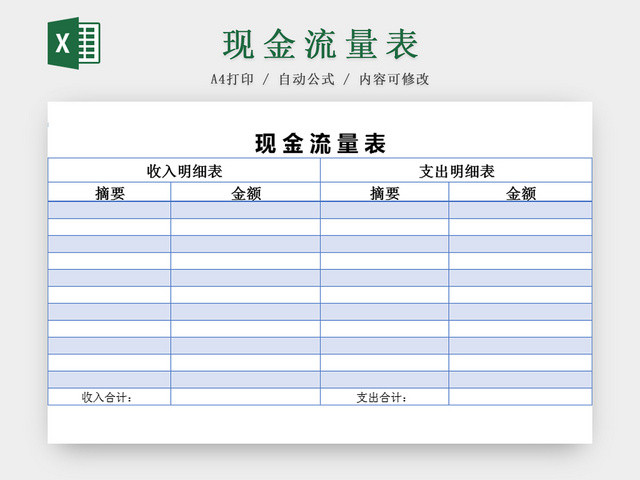Screen dimensions: 640x480
Task: Select the 摘要 header under 支出明细表
Action: point(384,192)
